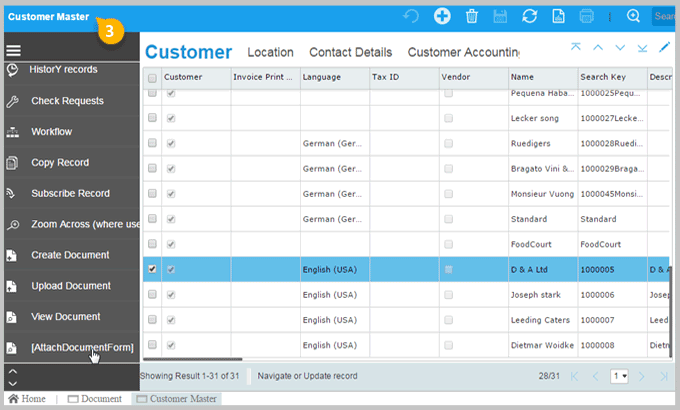Viewport: 680px width, 410px height.
Task: Open the report document icon in toolbar
Action: coord(558,16)
